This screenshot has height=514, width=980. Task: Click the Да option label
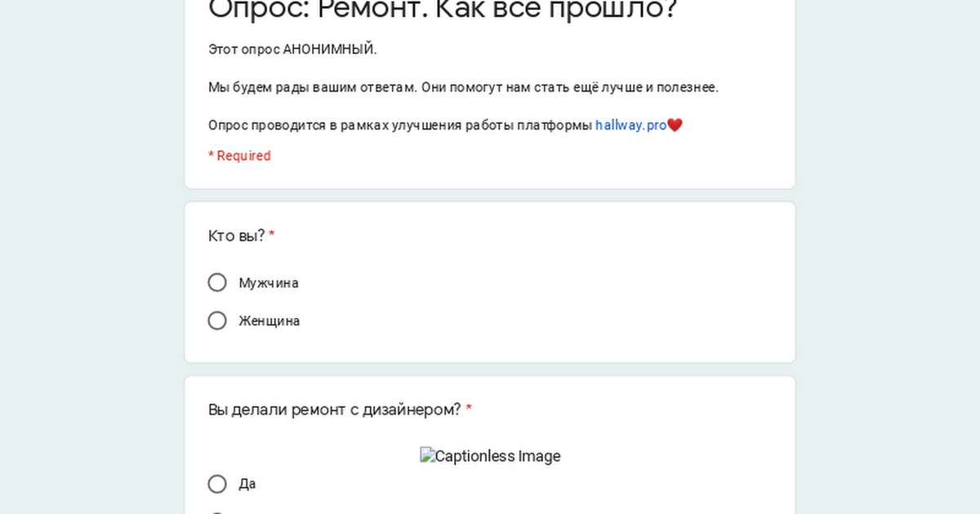point(247,484)
